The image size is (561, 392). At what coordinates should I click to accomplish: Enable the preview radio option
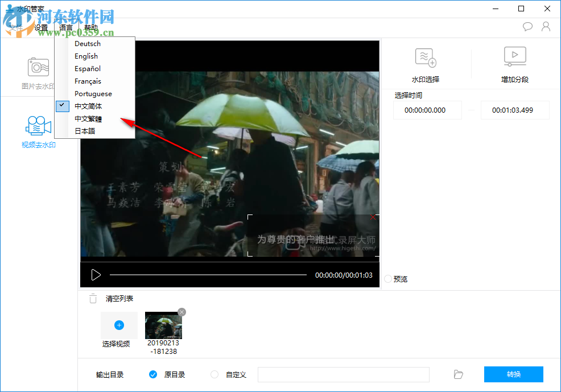click(388, 279)
